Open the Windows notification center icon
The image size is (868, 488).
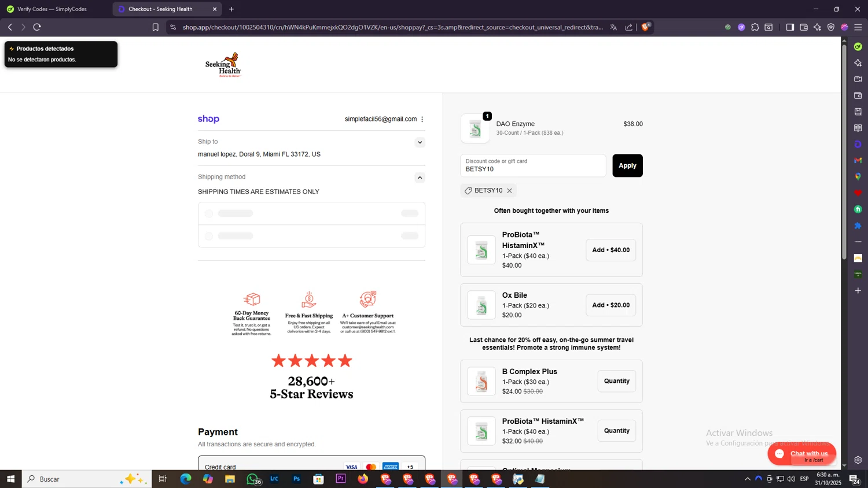pos(854,479)
